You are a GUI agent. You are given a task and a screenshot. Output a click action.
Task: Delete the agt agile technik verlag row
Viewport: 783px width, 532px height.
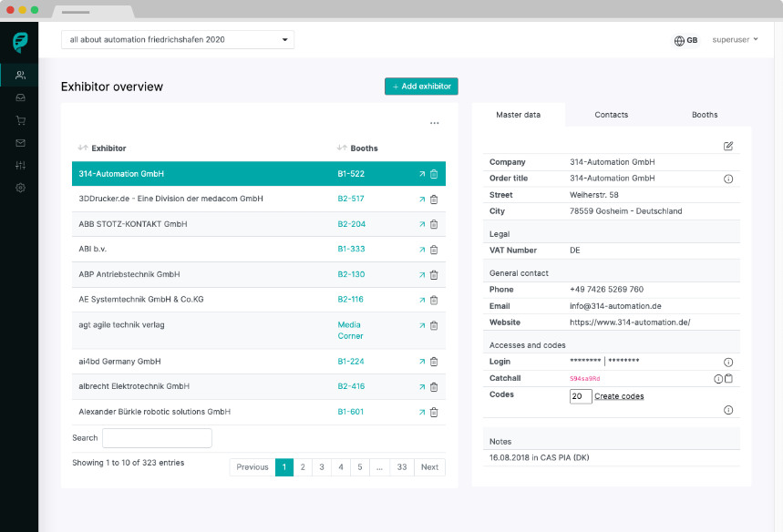(x=434, y=325)
